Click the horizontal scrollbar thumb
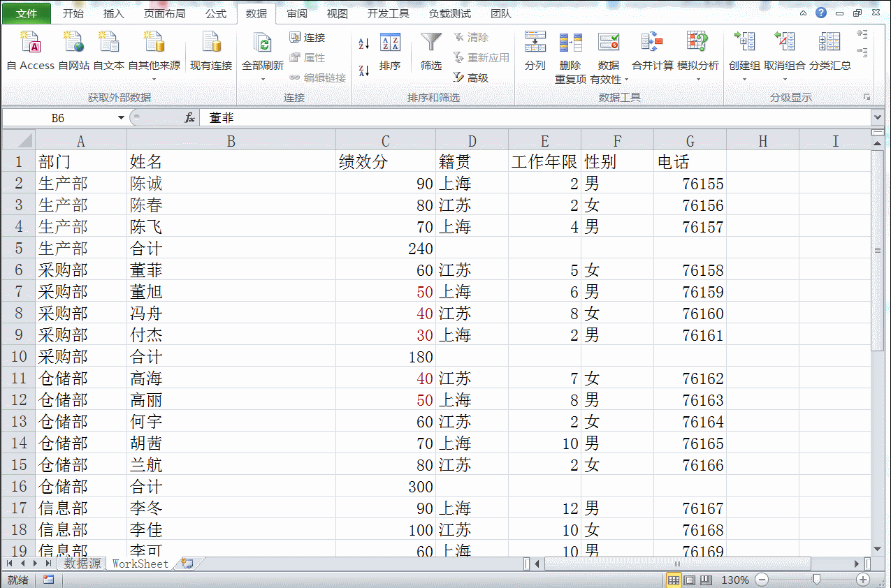 677,563
